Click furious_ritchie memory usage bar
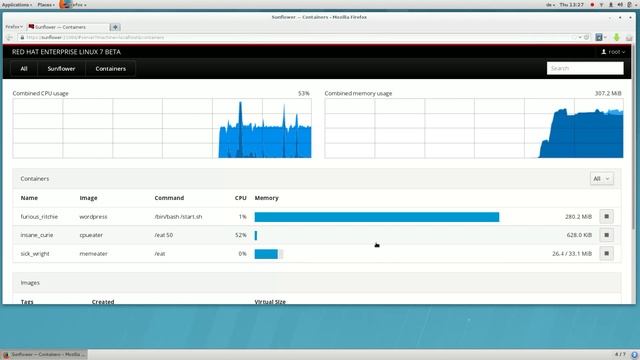Screen dimensions: 640x360 pos(376,217)
